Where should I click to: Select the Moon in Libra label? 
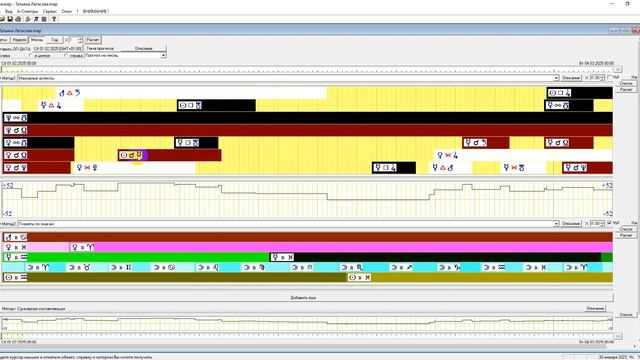302,267
